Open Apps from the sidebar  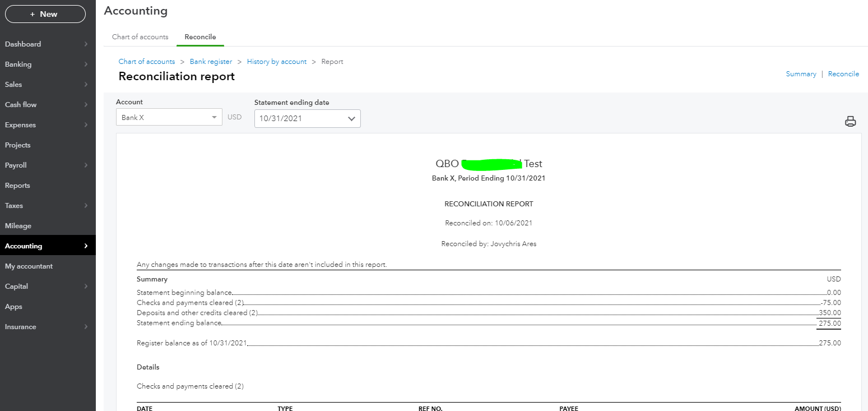coord(13,307)
